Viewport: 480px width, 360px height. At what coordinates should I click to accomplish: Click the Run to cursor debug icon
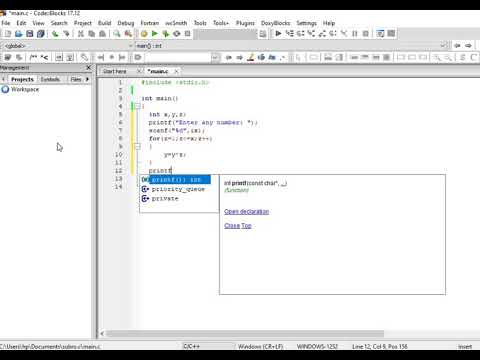pos(289,33)
